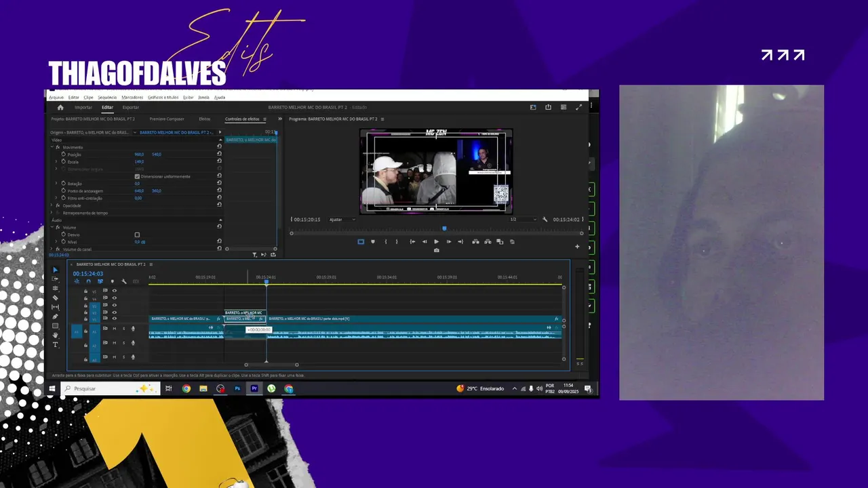Open the Marcadores menu
Screen dimensions: 868x488
click(x=132, y=97)
